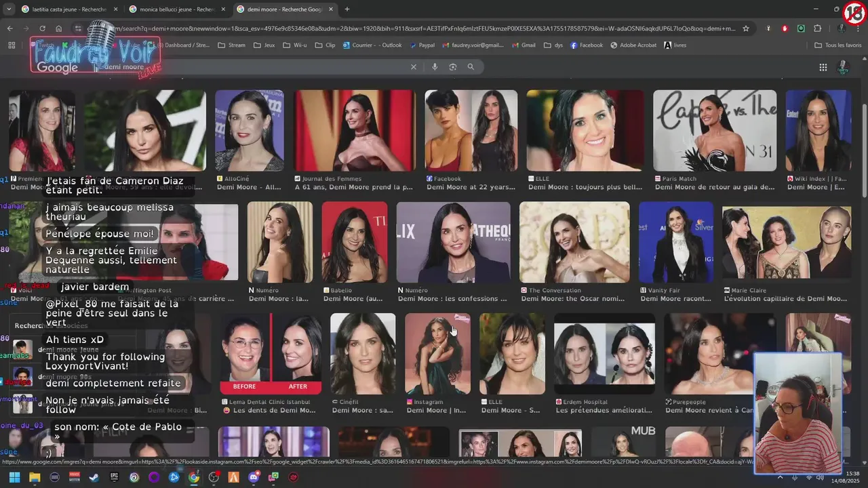This screenshot has height=488, width=868.
Task: Open the Chrome extensions puzzle icon
Action: [817, 28]
